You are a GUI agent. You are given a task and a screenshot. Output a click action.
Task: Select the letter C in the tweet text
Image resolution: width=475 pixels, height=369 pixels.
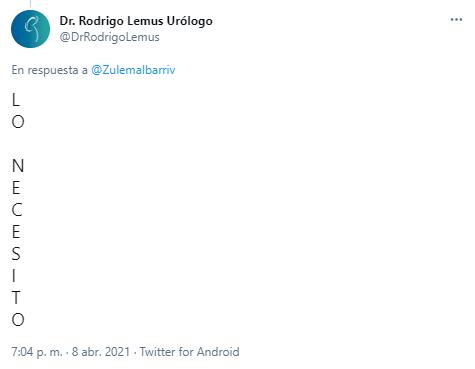pos(17,210)
